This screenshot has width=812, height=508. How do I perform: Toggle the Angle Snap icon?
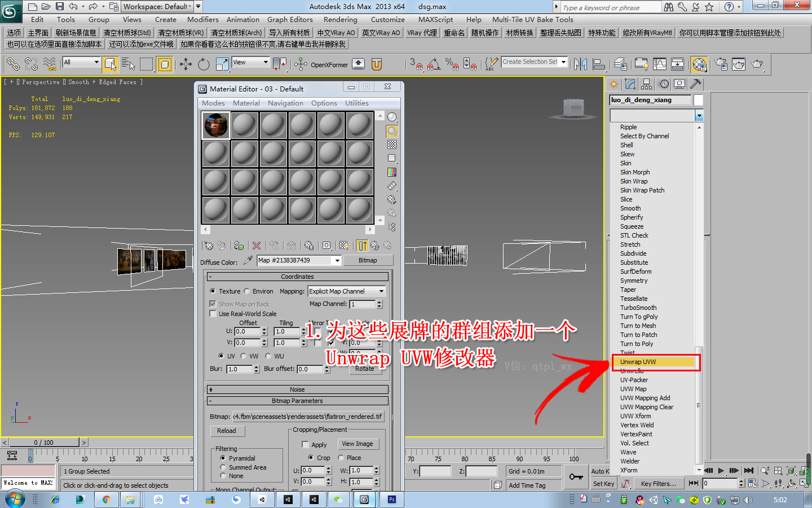point(434,64)
